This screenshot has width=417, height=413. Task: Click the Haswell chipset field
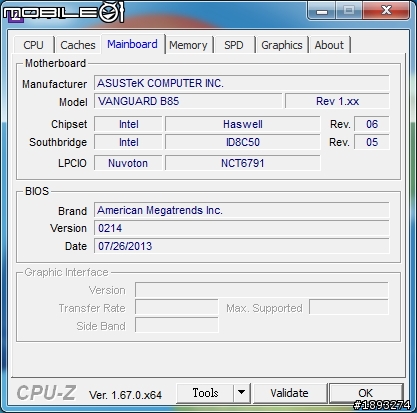point(243,124)
